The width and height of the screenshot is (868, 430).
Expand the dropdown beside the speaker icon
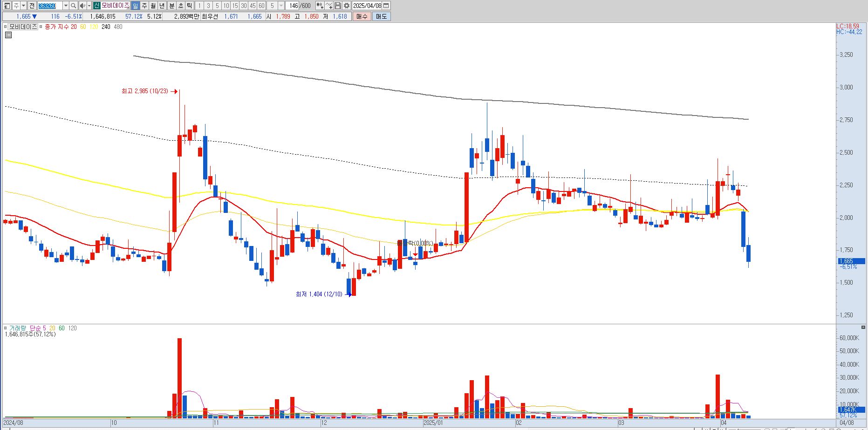pyautogui.click(x=89, y=6)
